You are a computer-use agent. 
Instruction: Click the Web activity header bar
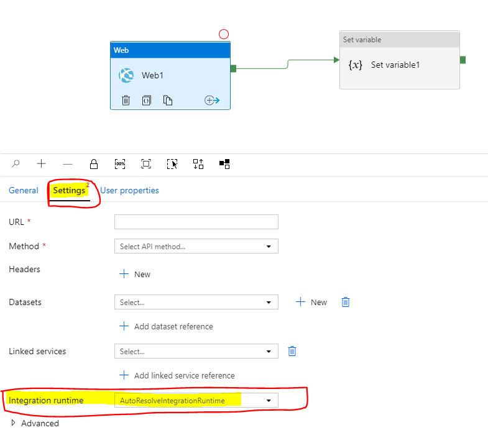(170, 50)
